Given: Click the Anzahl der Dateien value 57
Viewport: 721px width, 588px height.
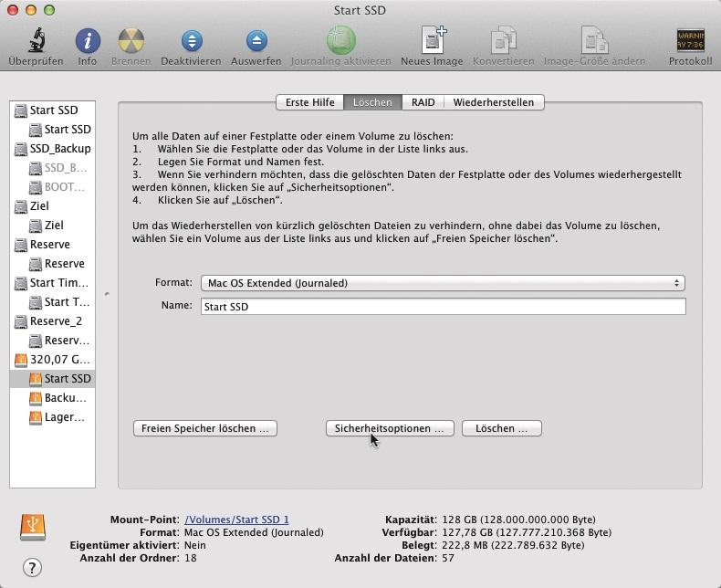Looking at the screenshot, I should click(448, 558).
